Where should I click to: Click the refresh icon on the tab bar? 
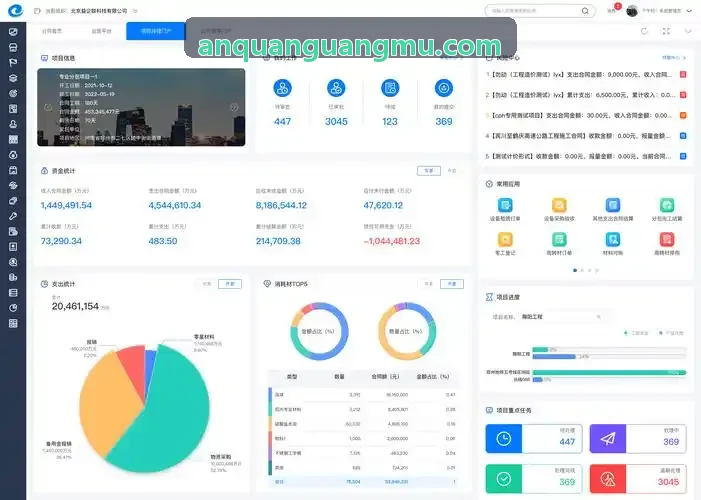coord(644,31)
